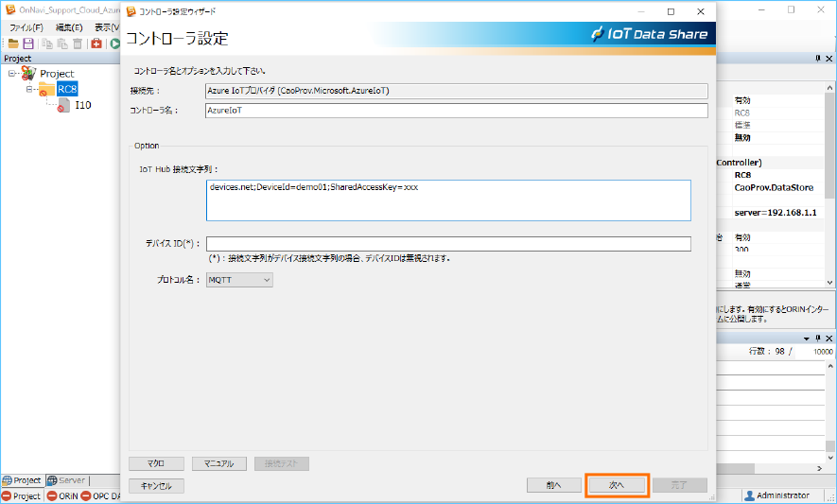Viewport: 837px width, 504px height.
Task: Open the ファイル(F) menu
Action: pos(26,27)
